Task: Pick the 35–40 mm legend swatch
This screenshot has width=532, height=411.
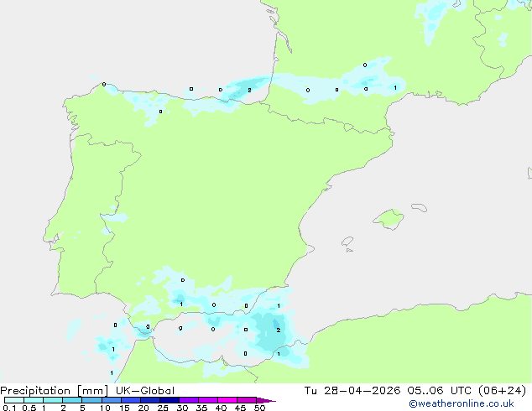Action: [x=208, y=400]
